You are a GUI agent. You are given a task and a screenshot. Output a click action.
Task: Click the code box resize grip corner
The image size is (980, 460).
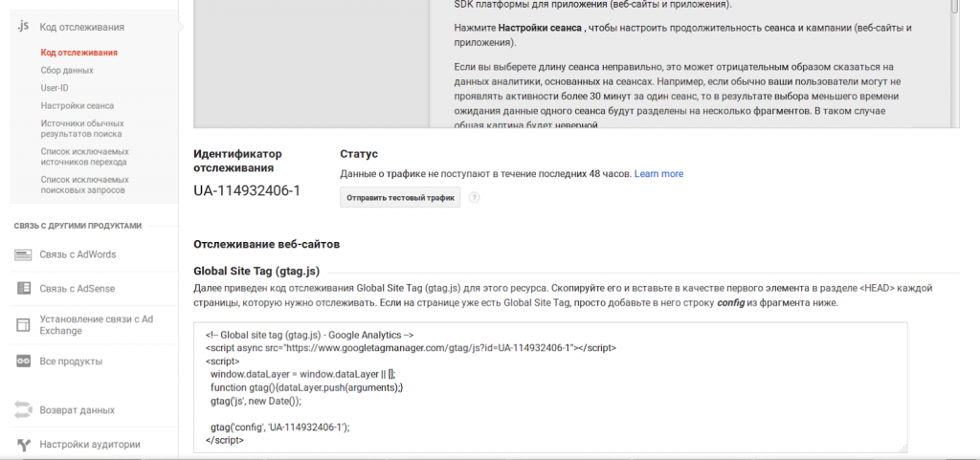[x=903, y=448]
